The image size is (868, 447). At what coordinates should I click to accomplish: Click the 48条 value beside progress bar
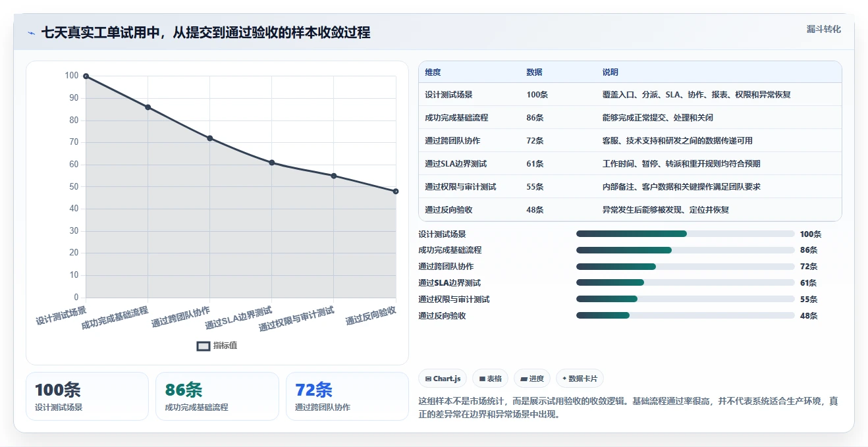tap(809, 315)
